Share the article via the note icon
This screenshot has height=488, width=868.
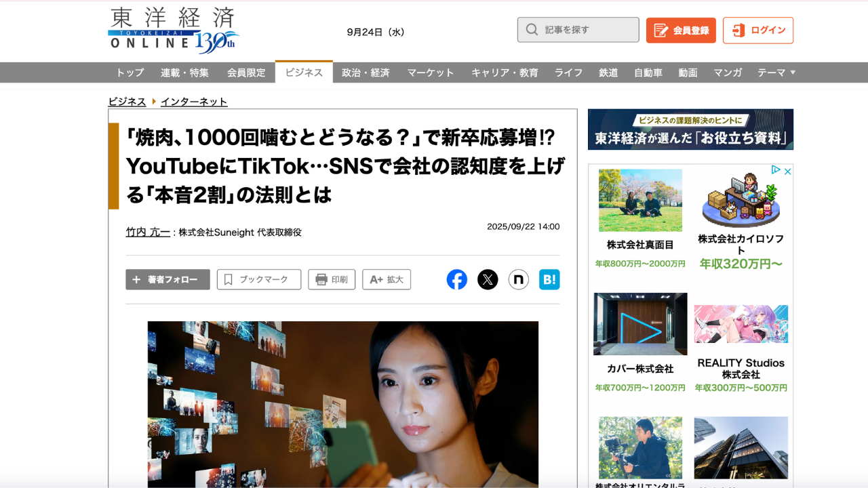click(519, 279)
